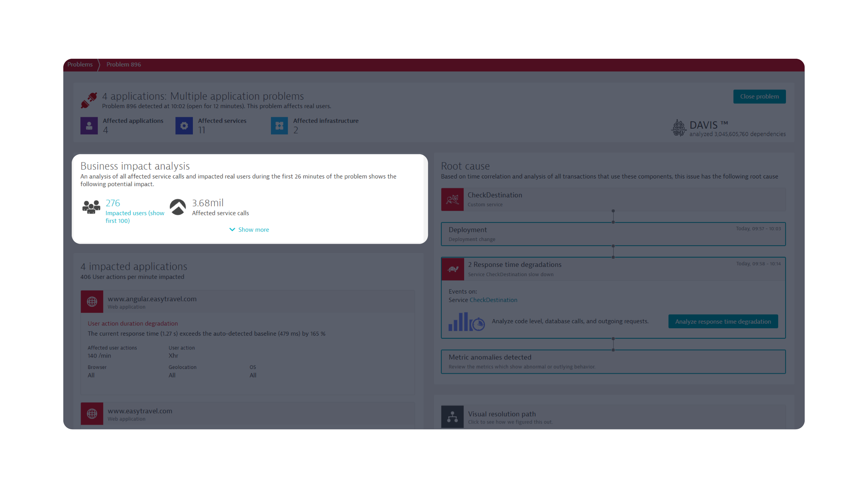Open the Affected applications icon
Viewport: 868px width, 488px height.
pyautogui.click(x=89, y=126)
